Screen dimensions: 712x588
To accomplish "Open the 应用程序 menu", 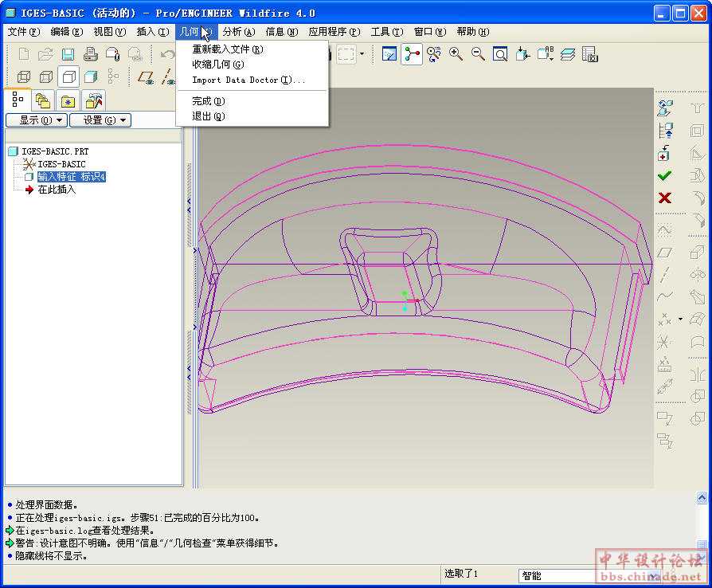I will (334, 32).
